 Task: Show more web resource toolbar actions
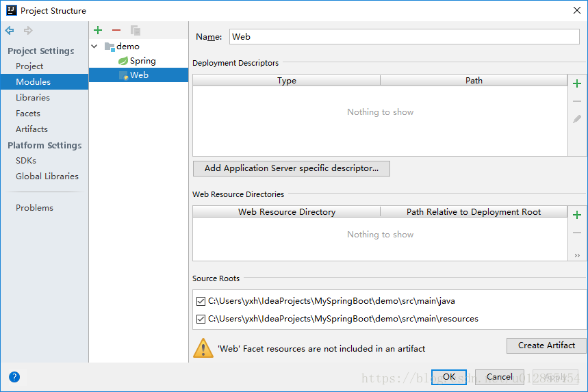tap(577, 256)
